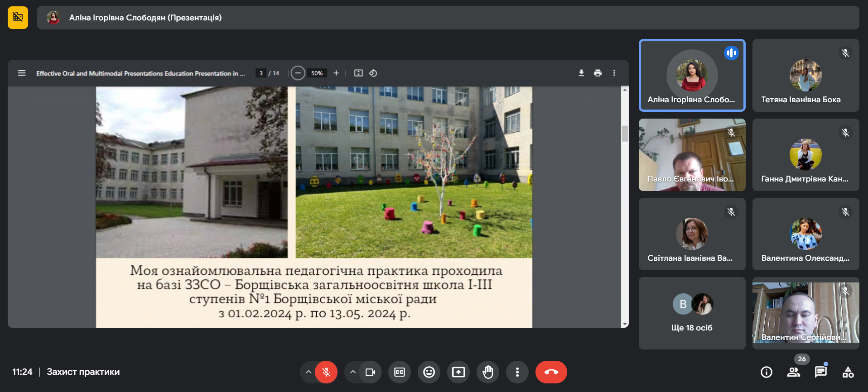Open PDF viewer more options menu
Screen dimensions: 868x392
pos(614,73)
